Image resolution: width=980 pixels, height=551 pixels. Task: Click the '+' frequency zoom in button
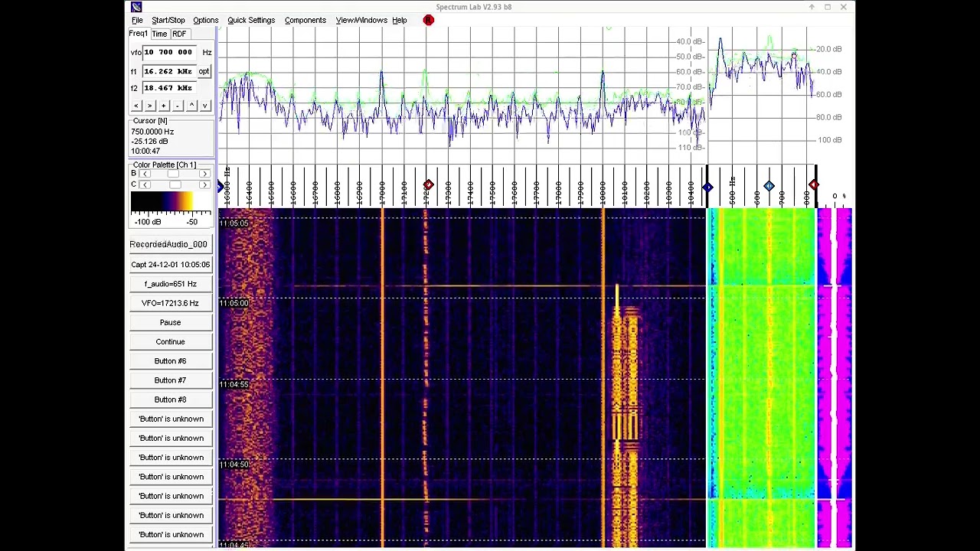point(163,106)
